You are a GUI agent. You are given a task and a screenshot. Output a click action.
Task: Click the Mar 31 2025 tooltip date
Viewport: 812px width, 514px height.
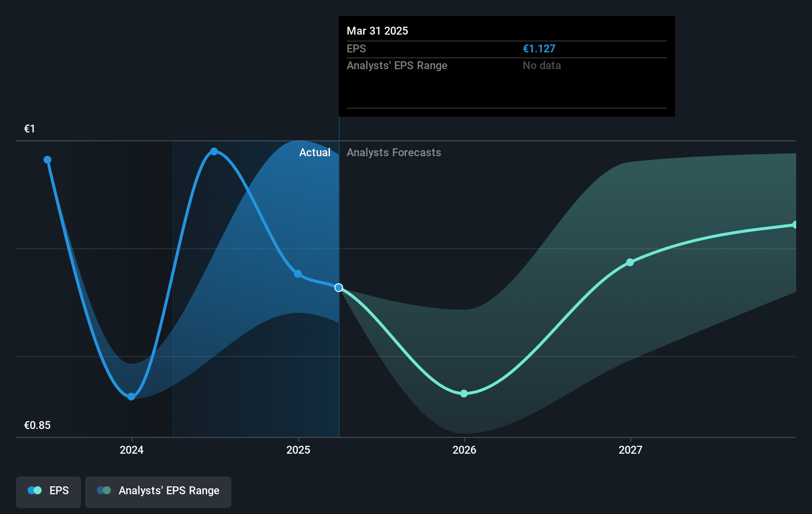coord(377,31)
